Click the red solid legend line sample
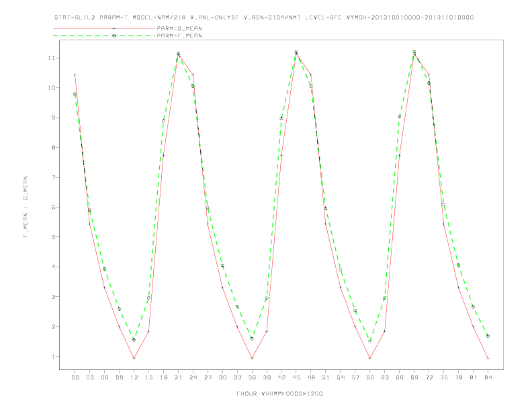The image size is (532, 411). (x=104, y=28)
